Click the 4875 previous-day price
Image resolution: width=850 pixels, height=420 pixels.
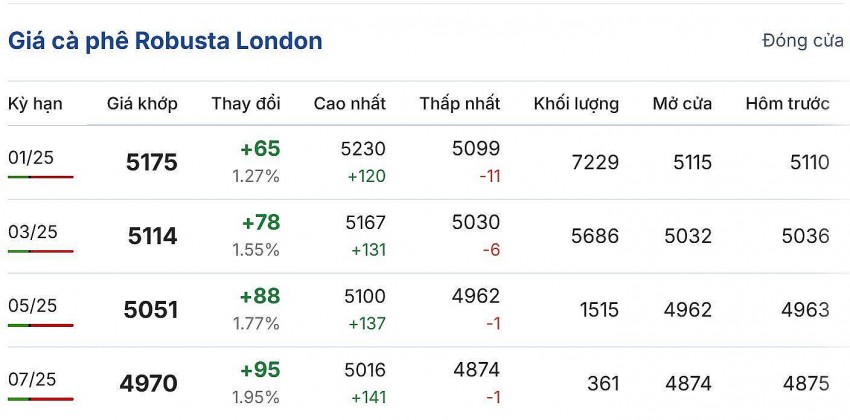point(806,384)
